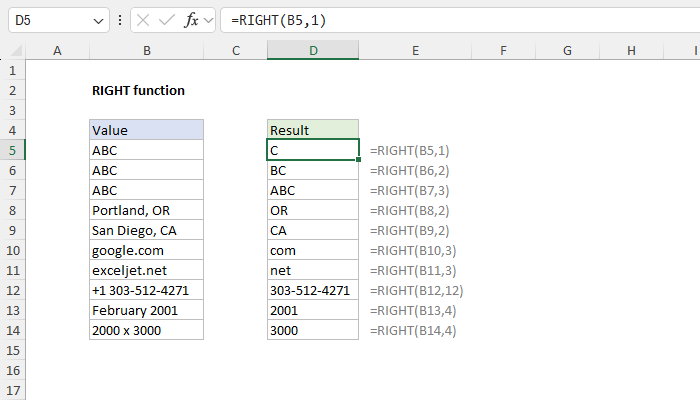
Task: Click the Select All corner triangle
Action: point(16,50)
